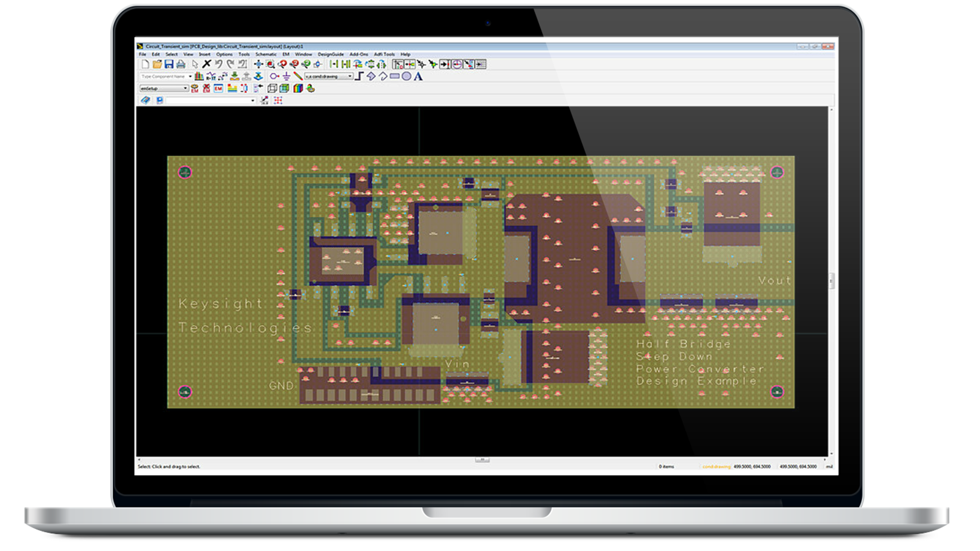Expand the Type Component Name dropdown
The width and height of the screenshot is (980, 551).
[190, 77]
